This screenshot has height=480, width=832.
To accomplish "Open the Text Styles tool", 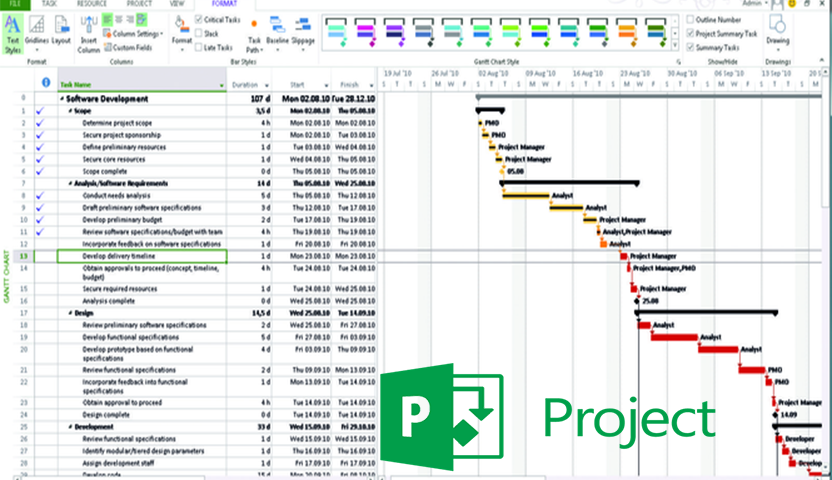I will coord(12,34).
